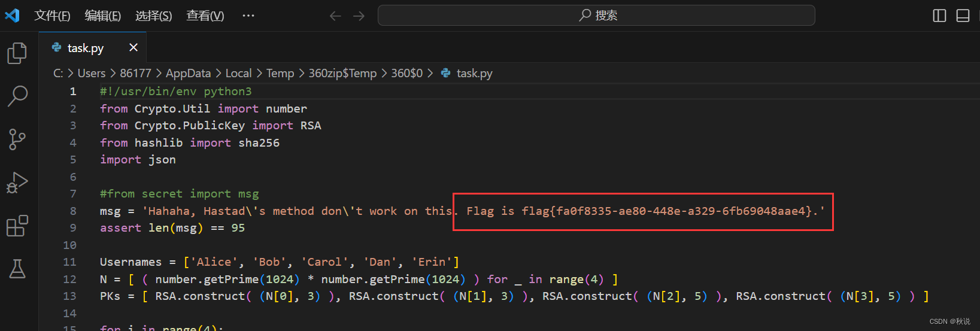Open the 选择(S) menu
The image size is (980, 331).
(x=153, y=16)
